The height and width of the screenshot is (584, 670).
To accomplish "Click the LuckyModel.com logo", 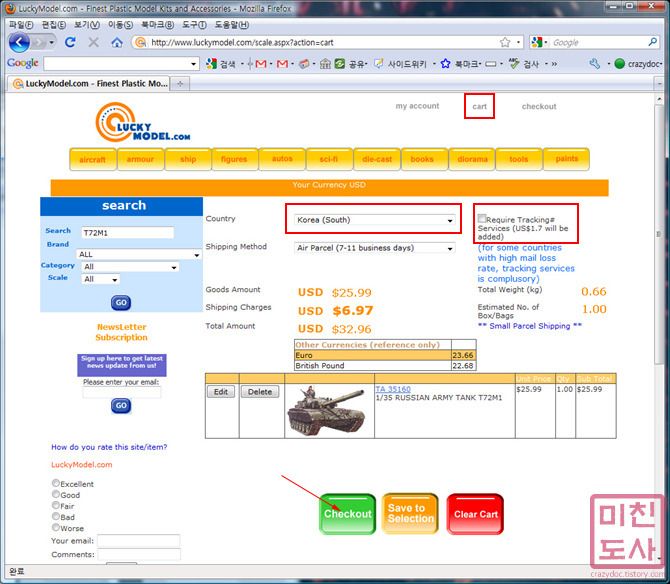I will [x=142, y=123].
